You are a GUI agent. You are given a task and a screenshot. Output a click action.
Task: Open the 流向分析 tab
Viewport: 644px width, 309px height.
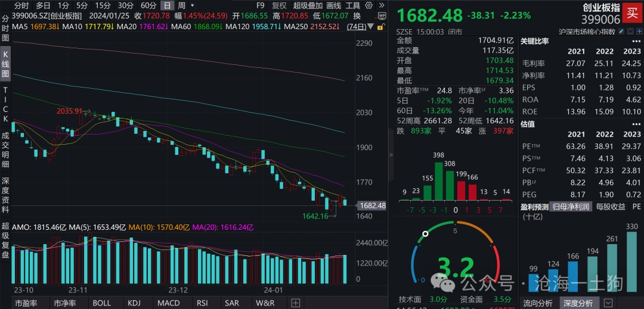(x=538, y=303)
